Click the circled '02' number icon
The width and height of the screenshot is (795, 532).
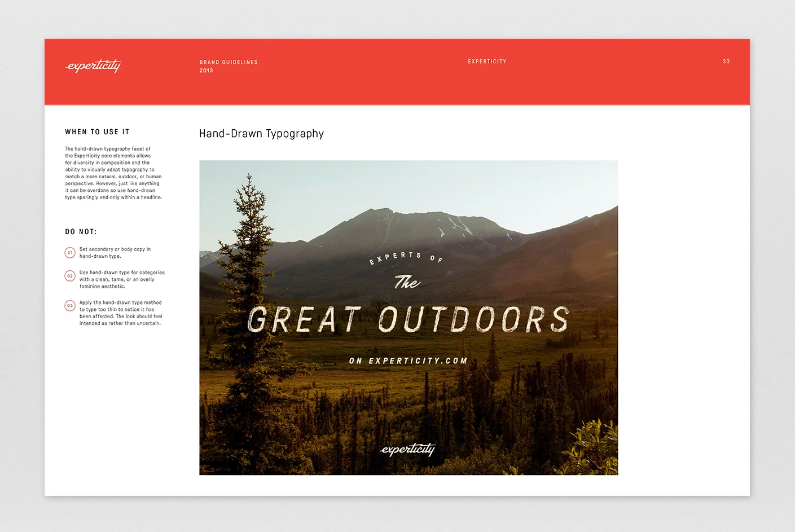tap(70, 276)
